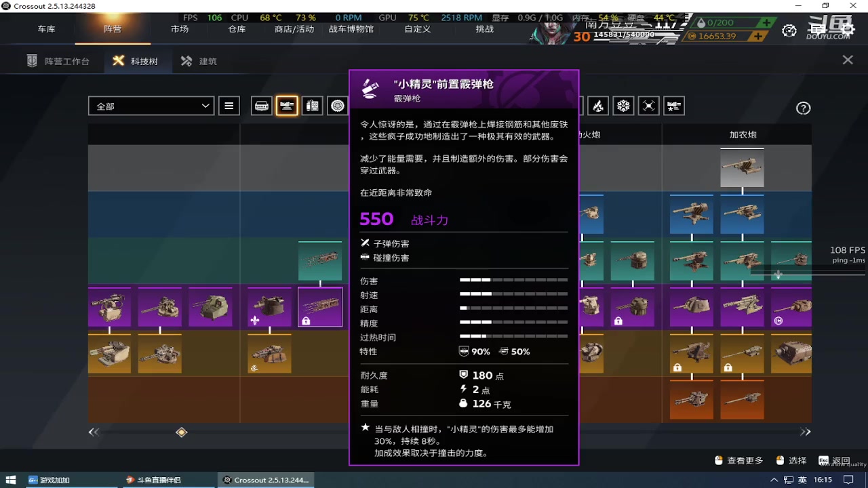Select the left purple turret cannon in 加农炮

coord(692,307)
